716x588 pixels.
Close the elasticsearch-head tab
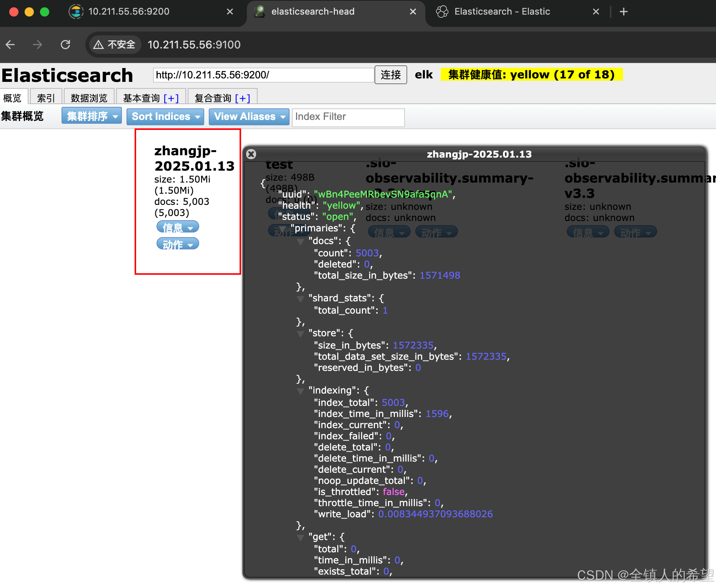click(413, 12)
